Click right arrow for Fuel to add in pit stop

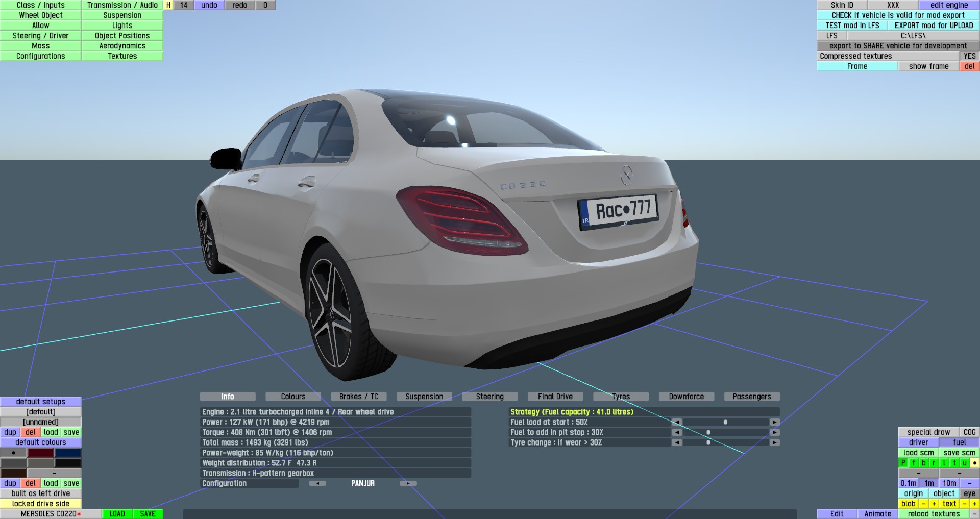pyautogui.click(x=775, y=432)
